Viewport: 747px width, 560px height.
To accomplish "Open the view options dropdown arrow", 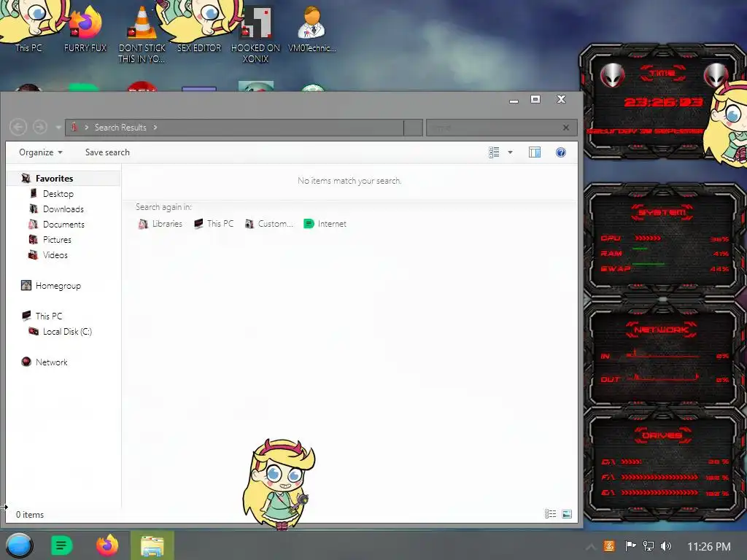I will pos(510,152).
